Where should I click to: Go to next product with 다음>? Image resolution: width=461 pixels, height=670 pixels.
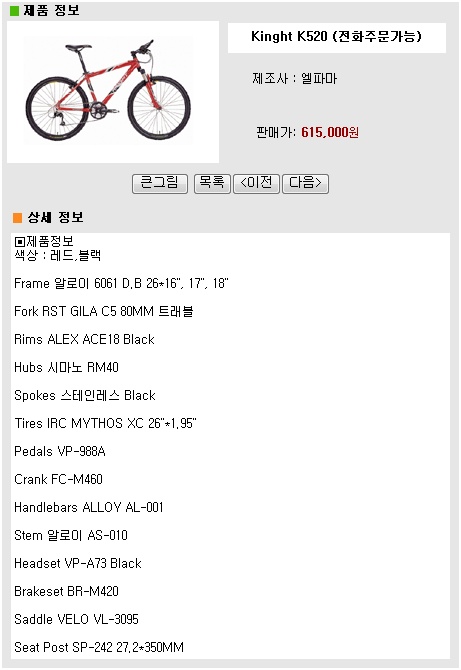click(305, 184)
